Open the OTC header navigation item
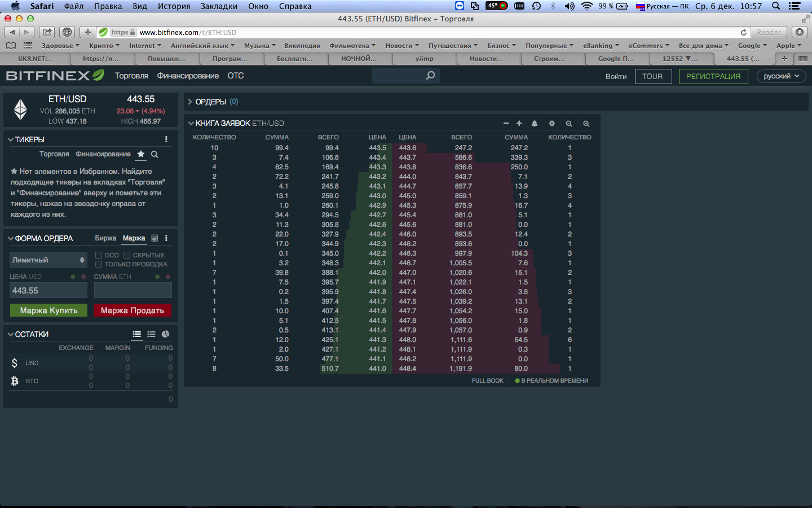 (x=236, y=76)
